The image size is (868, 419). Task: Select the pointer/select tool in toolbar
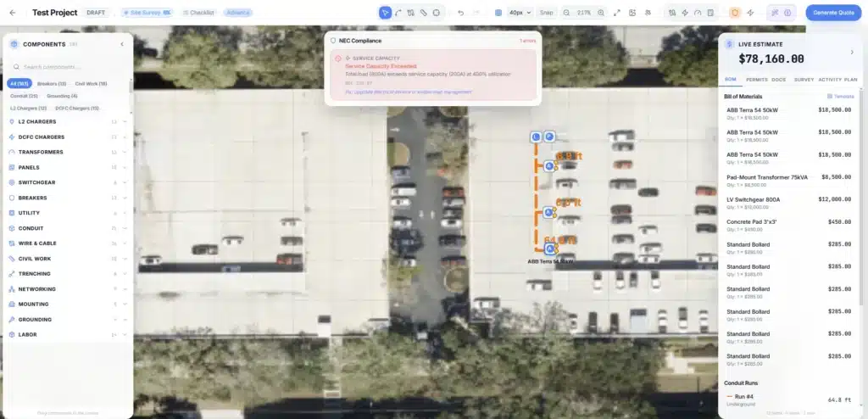click(386, 13)
